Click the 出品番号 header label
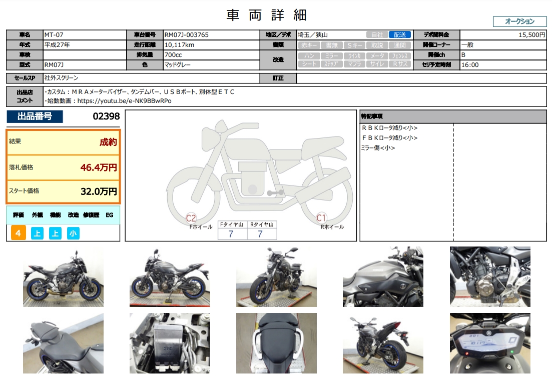Viewport: 552px width, 392px height. (x=35, y=116)
